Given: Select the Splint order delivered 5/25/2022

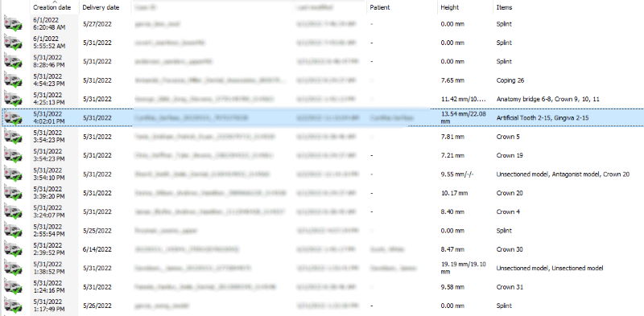Looking at the screenshot, I should 322,231.
